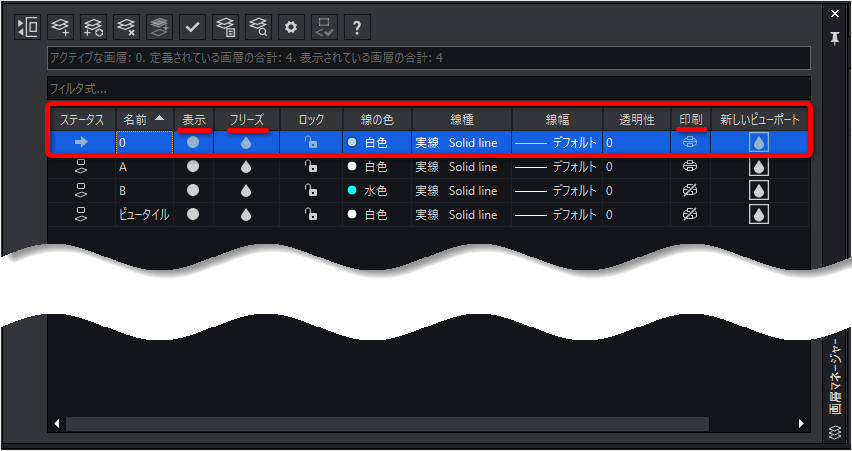Click the scroll right arrow of horizontal scrollbar

[803, 424]
